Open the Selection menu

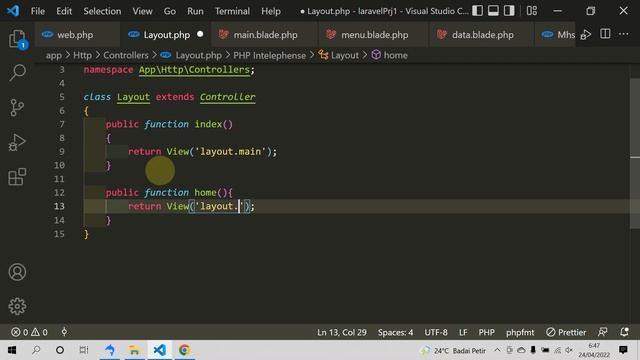tap(102, 11)
